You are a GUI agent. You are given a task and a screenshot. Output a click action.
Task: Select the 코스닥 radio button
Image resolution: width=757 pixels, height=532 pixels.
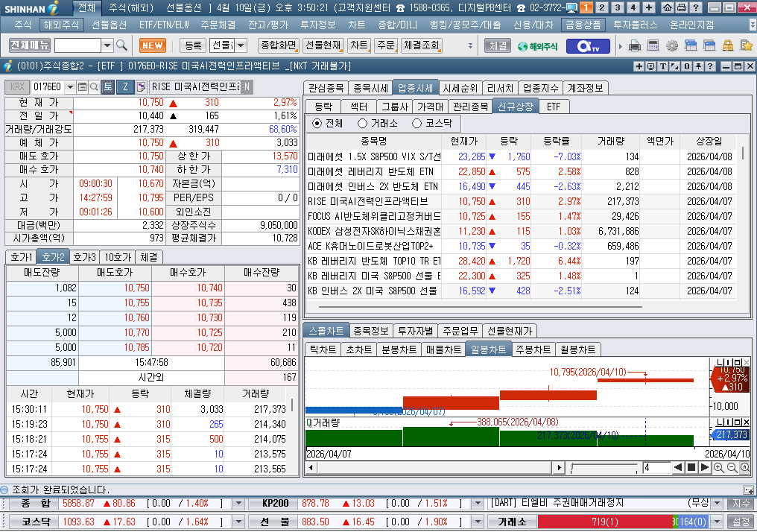pos(416,124)
